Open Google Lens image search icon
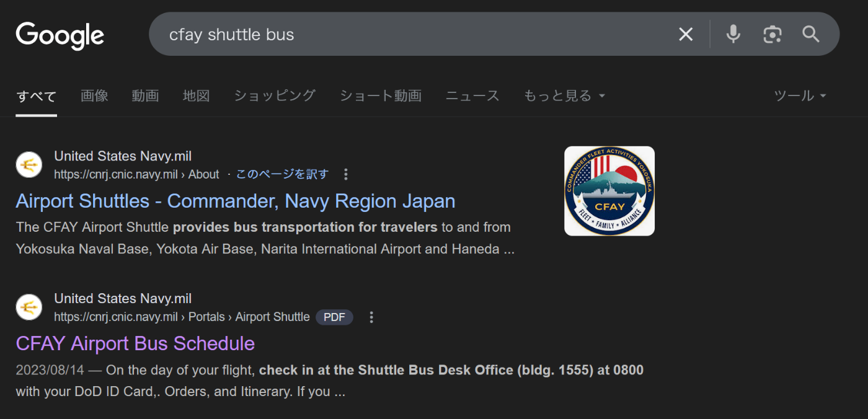 (772, 34)
